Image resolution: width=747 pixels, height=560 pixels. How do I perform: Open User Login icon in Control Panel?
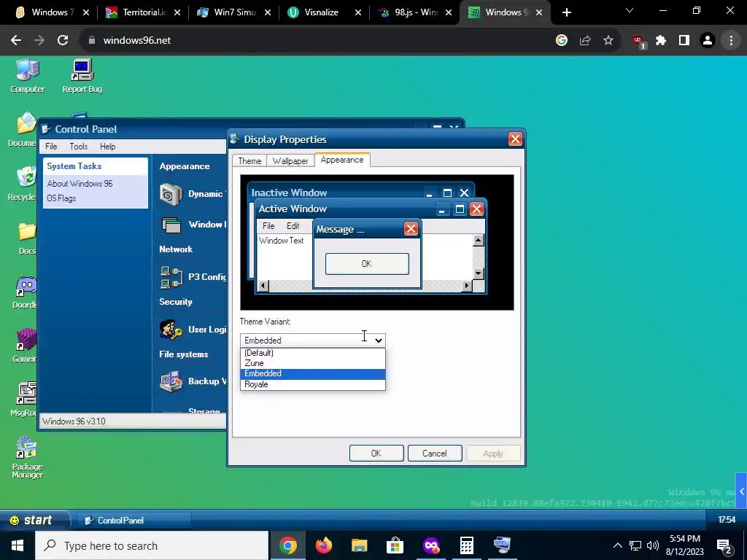pyautogui.click(x=171, y=330)
